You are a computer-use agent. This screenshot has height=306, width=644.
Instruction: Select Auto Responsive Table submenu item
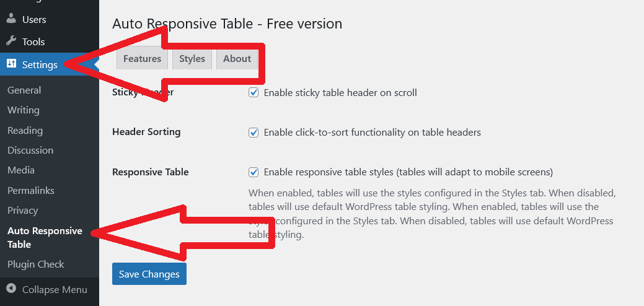click(45, 237)
